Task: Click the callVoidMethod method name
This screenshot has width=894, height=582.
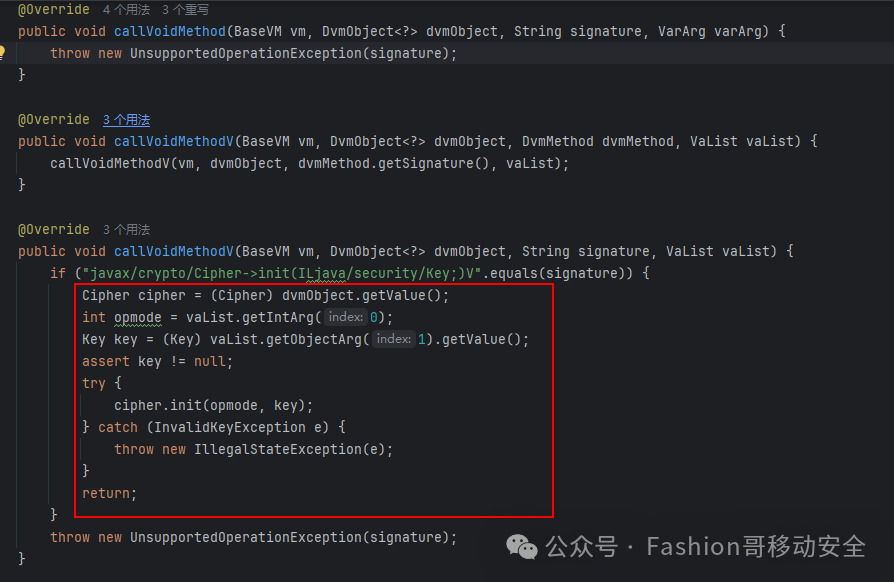Action: click(x=170, y=31)
